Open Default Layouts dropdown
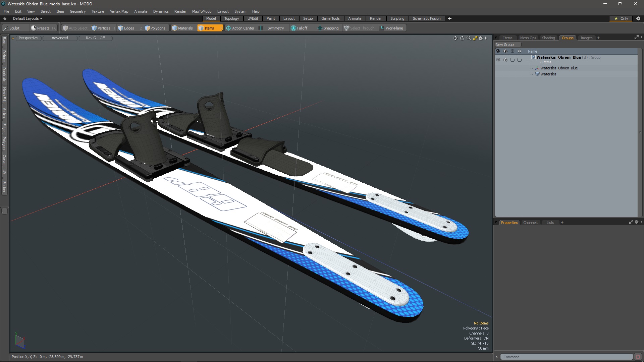 28,18
